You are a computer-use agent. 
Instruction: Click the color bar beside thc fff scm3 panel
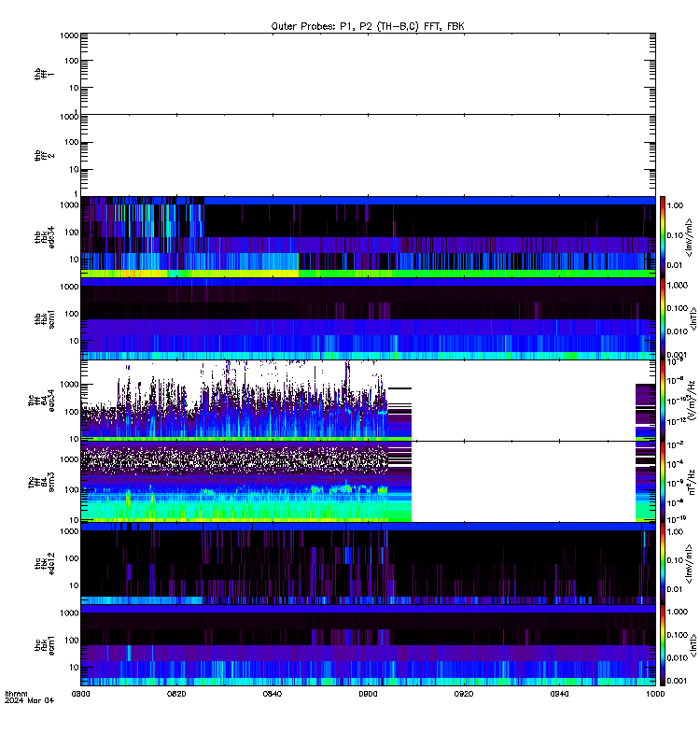coord(663,482)
